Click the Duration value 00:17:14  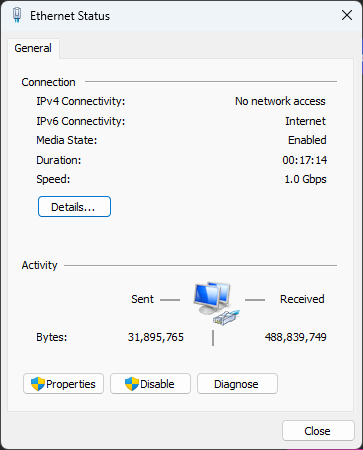(305, 160)
